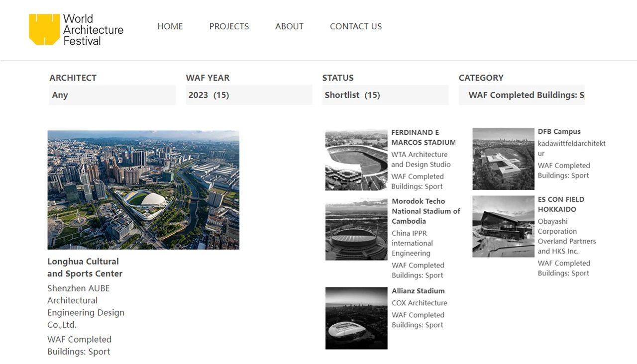Click the ARCHITECT filter label
The image size is (637, 364).
(x=73, y=78)
